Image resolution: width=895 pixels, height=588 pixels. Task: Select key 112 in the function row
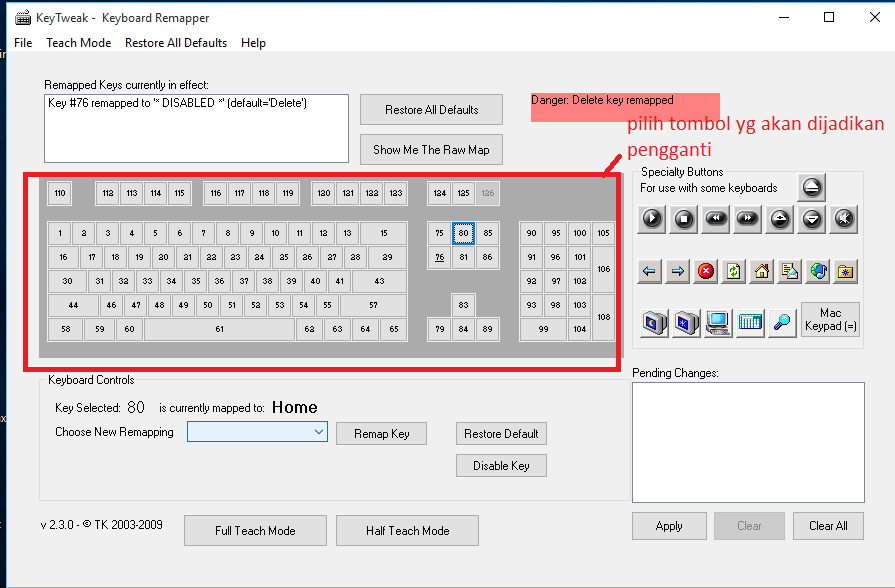[108, 193]
